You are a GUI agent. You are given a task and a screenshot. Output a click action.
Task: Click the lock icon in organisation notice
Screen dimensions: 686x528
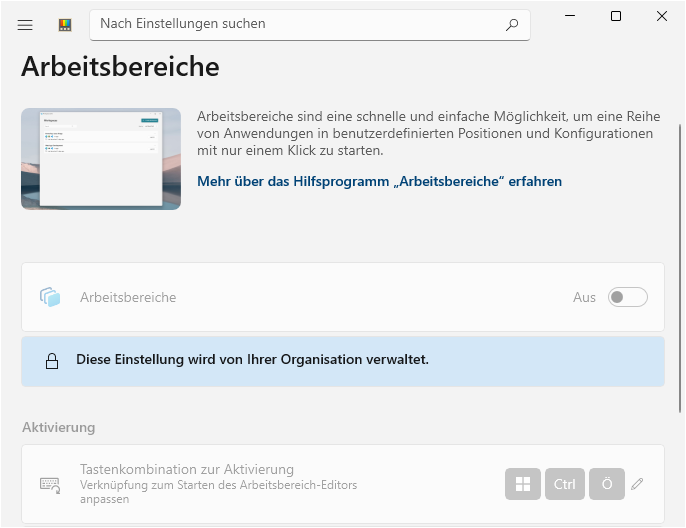click(x=52, y=361)
